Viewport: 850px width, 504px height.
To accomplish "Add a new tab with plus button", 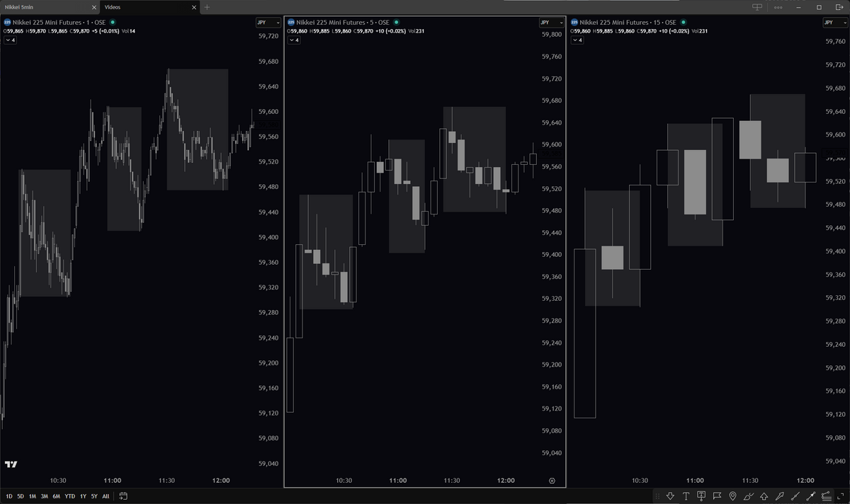I will (x=207, y=7).
